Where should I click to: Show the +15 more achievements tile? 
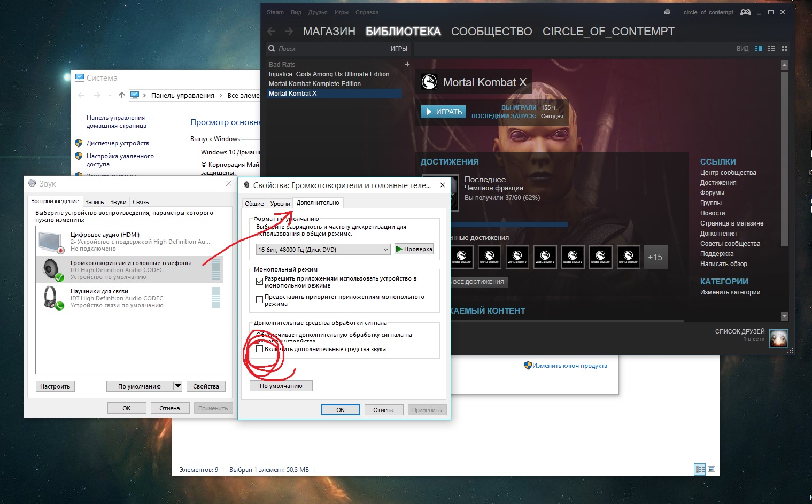(x=655, y=257)
